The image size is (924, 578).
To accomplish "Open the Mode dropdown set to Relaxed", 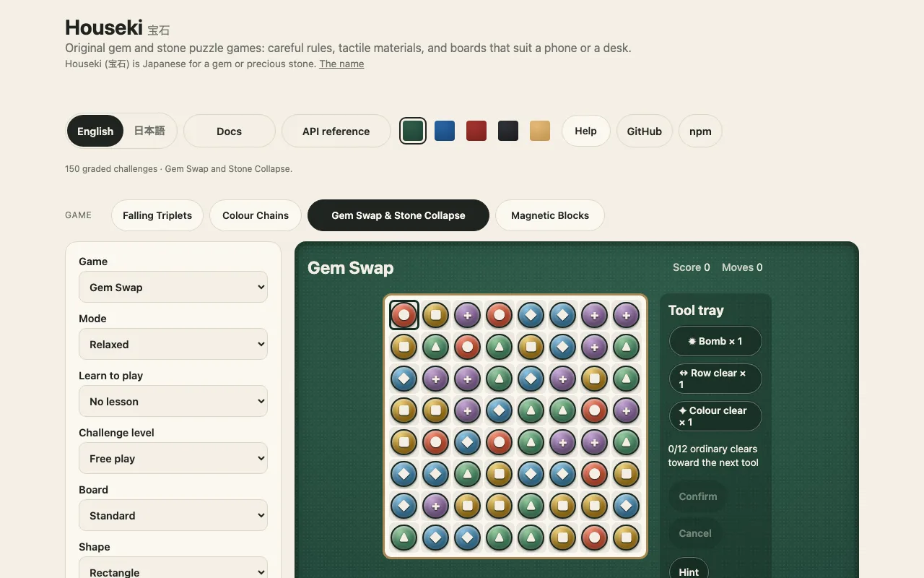I will [173, 344].
